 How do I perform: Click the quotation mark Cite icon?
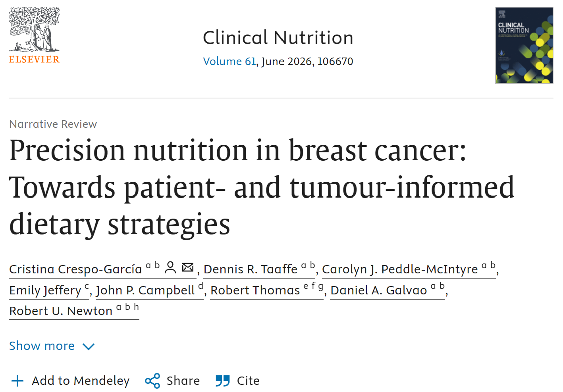(x=223, y=381)
